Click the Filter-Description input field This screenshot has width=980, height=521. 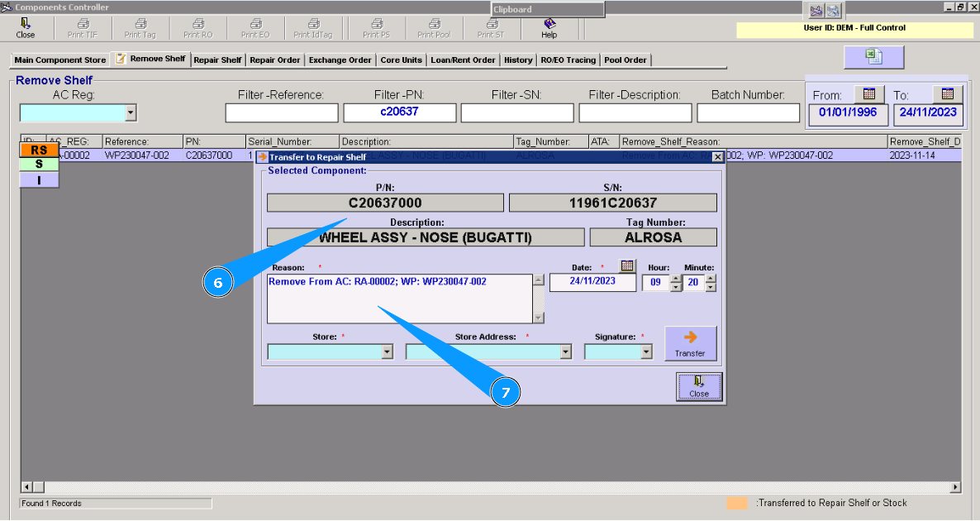click(635, 112)
